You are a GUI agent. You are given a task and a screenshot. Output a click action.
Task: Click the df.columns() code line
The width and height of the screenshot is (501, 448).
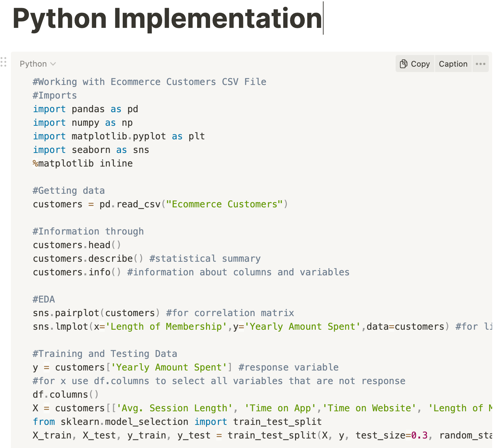pos(66,395)
